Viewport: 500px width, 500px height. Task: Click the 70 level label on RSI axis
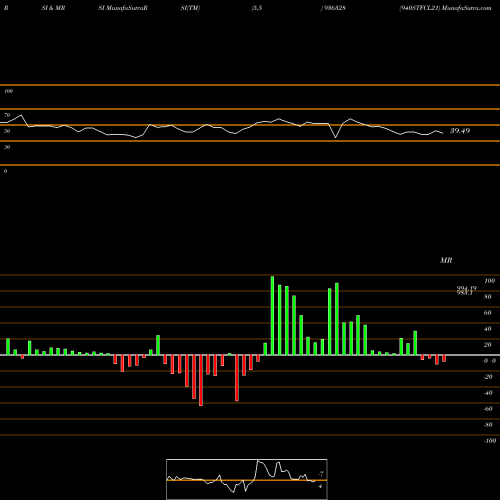point(7,115)
